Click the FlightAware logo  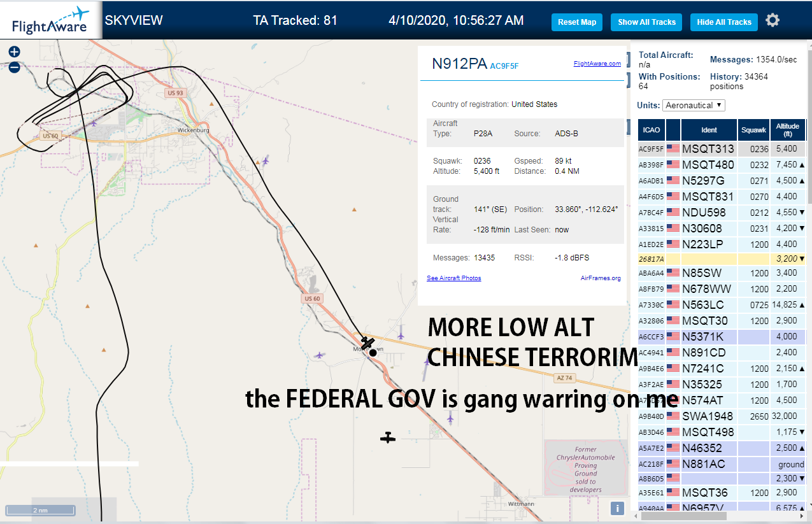click(50, 20)
